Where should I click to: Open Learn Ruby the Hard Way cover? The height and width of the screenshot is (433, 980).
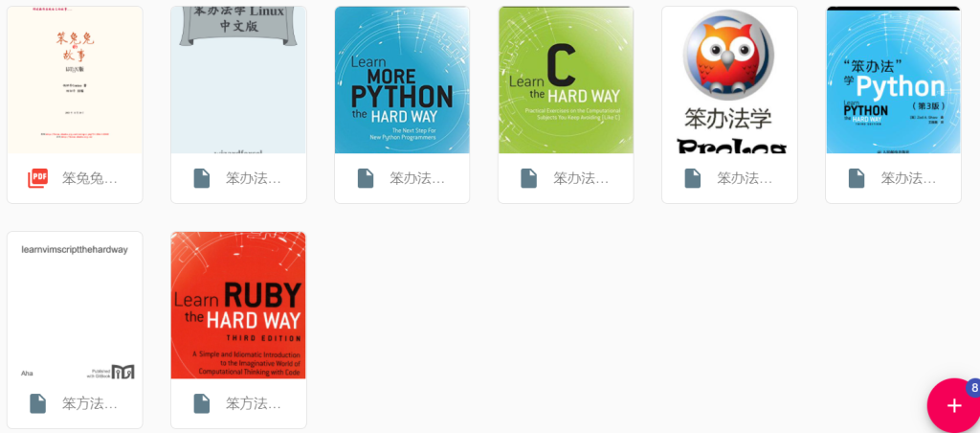click(238, 306)
